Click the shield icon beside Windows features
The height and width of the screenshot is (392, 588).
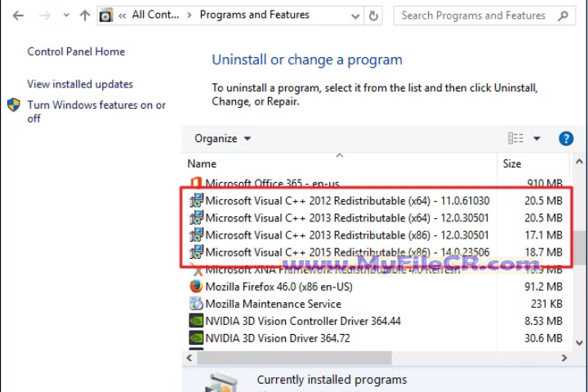click(x=14, y=105)
